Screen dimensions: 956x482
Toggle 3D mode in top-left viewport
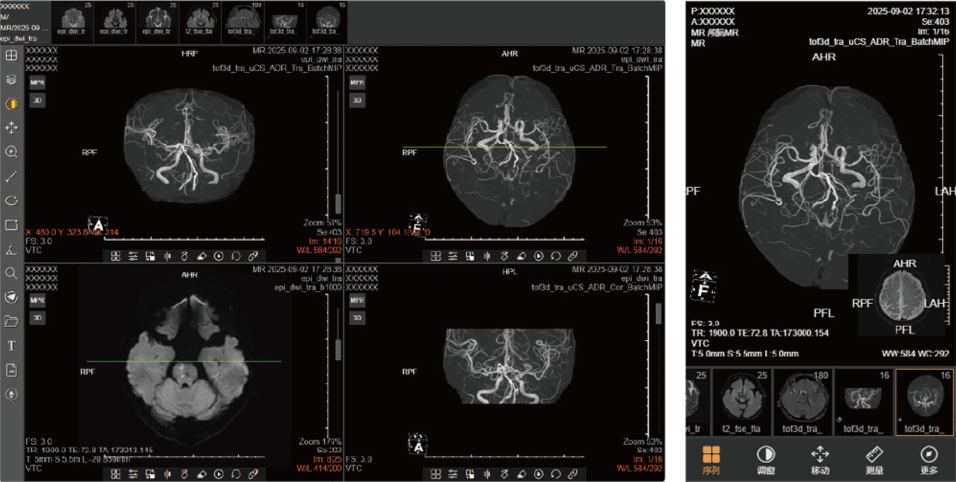[37, 100]
